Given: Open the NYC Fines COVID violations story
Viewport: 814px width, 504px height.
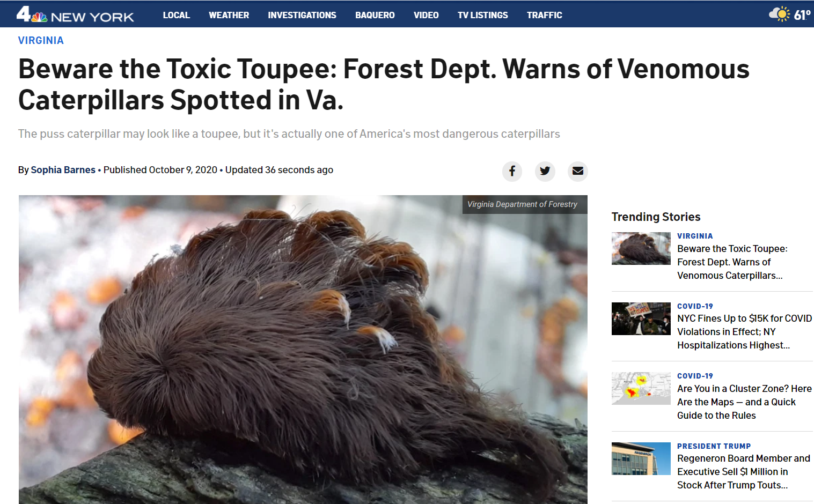Looking at the screenshot, I should (744, 332).
